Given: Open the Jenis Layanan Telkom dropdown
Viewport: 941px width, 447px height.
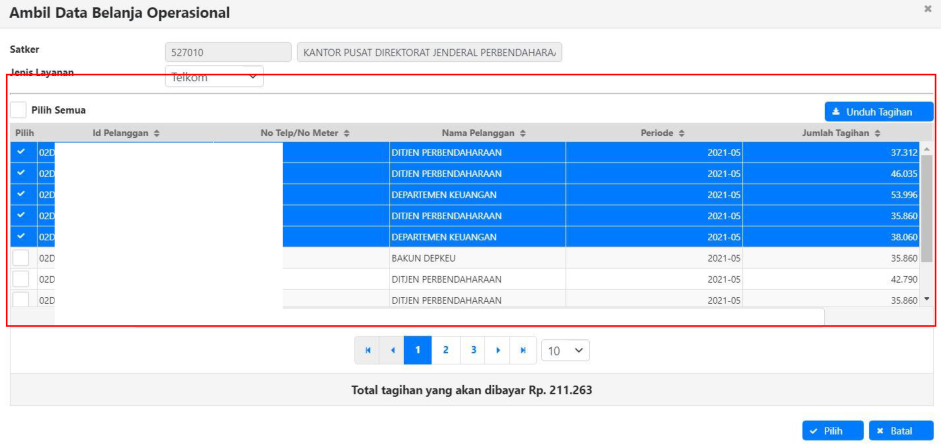Looking at the screenshot, I should coord(214,76).
